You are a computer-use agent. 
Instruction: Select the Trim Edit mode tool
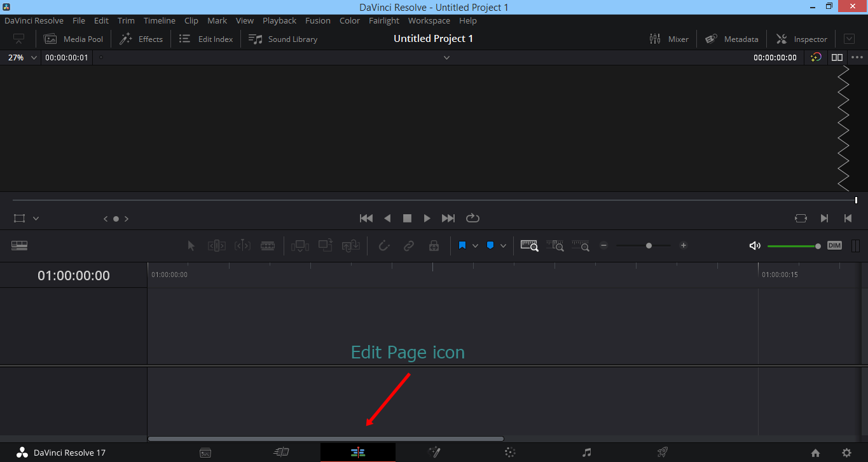[x=217, y=245]
